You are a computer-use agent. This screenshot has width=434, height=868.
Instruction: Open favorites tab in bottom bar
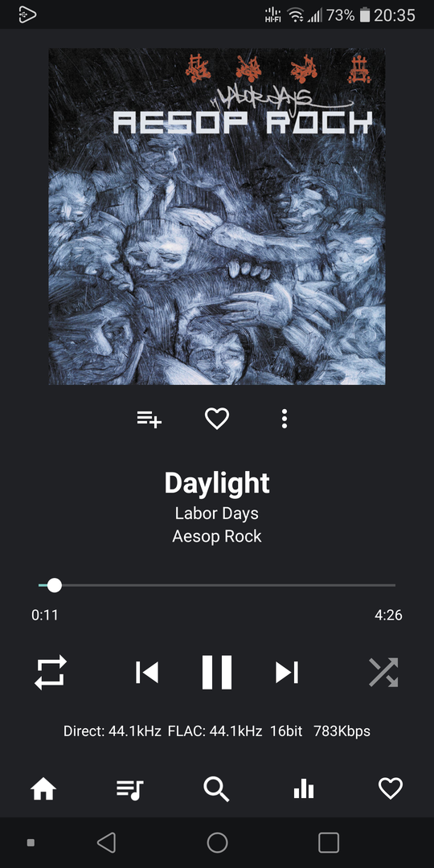pyautogui.click(x=391, y=788)
